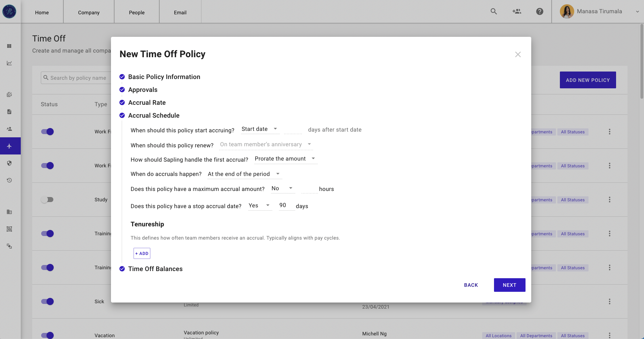This screenshot has width=644, height=339.
Task: Open the 'Prorate the amount' dropdown
Action: (x=285, y=159)
